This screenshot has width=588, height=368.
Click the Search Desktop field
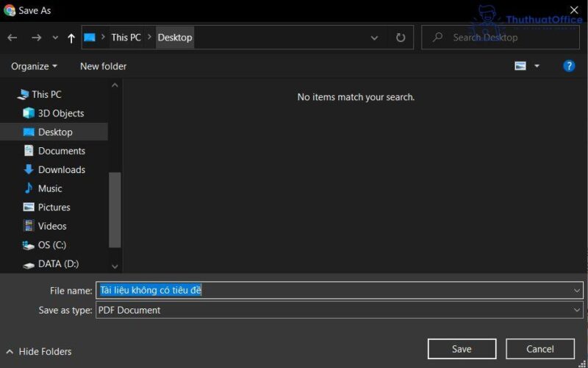(x=501, y=38)
